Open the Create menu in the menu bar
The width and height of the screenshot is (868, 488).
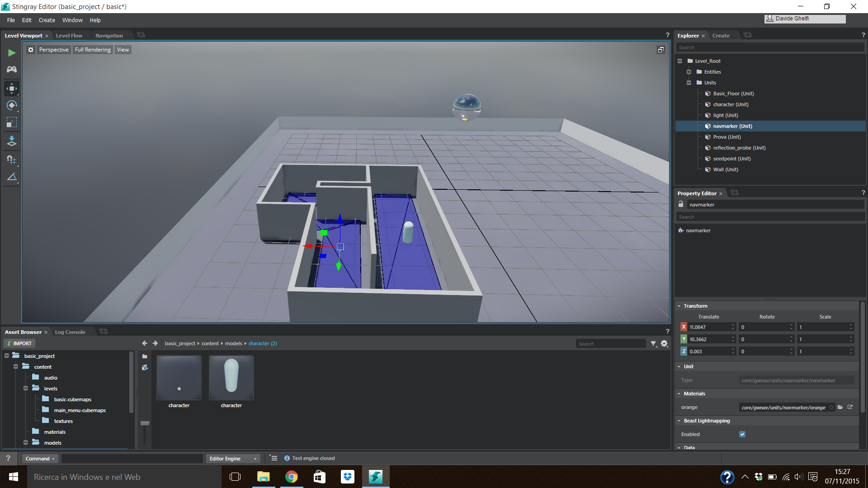tap(47, 20)
